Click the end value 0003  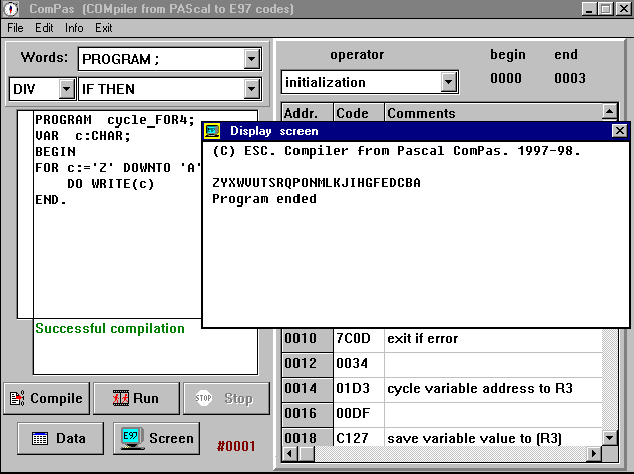pos(570,78)
